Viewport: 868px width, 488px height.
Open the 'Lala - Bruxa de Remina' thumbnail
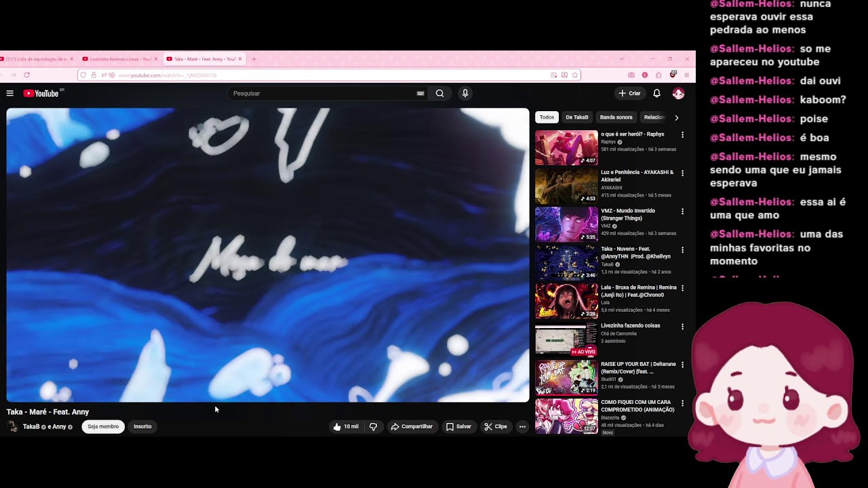566,301
